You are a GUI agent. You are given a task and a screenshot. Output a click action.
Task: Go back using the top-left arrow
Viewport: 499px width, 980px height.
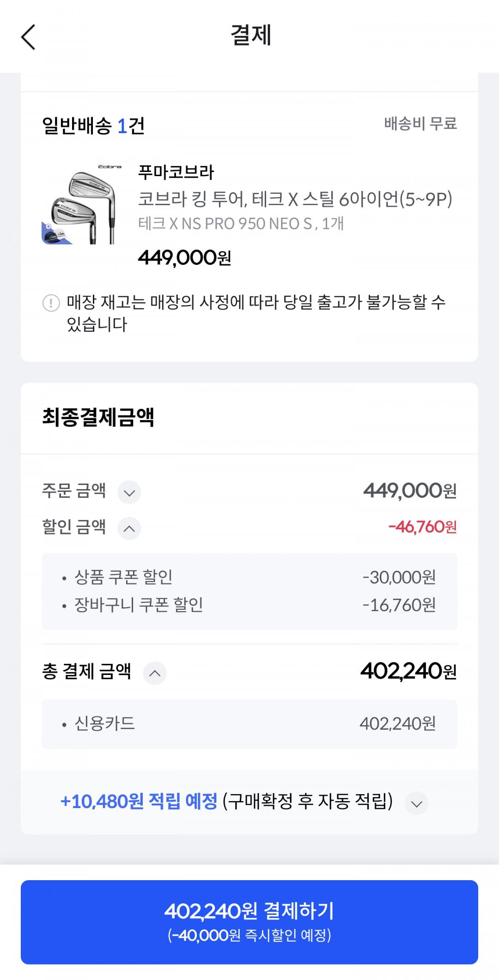[x=28, y=37]
